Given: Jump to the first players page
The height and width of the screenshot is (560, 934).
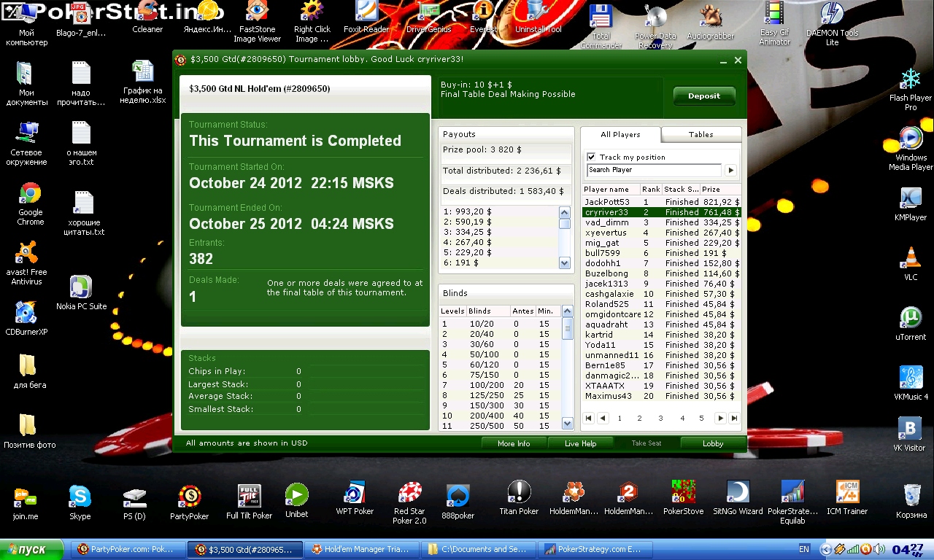Looking at the screenshot, I should pos(589,419).
